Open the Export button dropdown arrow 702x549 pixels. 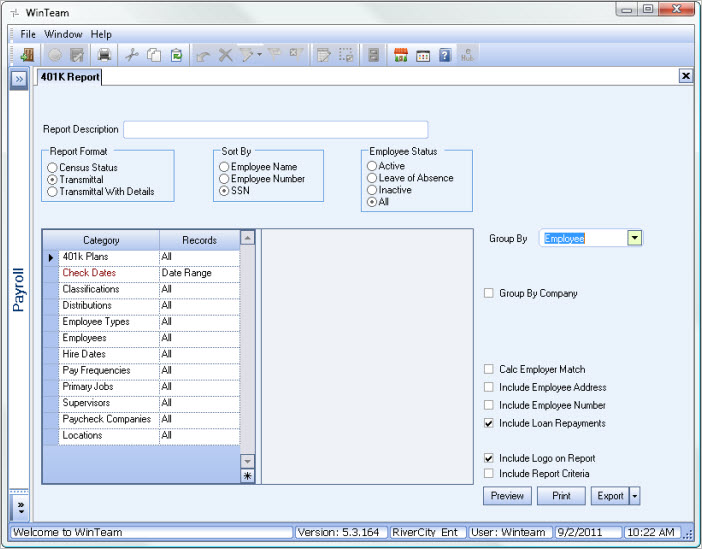coord(635,496)
